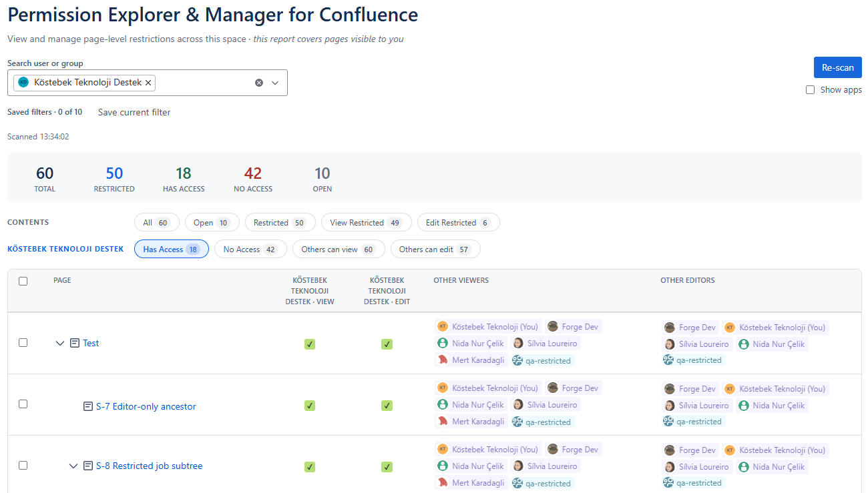Click Forge Dev viewer chip in Test row
Screen dimensions: 868x493
574,326
